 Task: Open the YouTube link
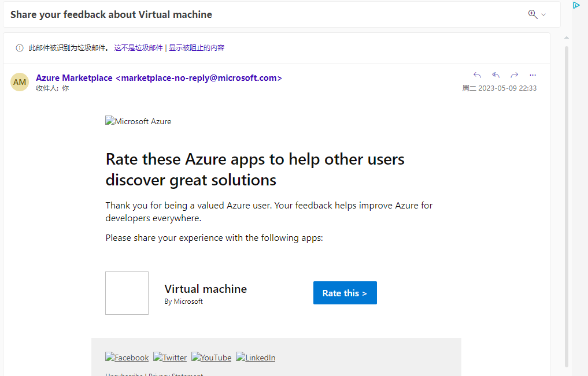(x=211, y=358)
